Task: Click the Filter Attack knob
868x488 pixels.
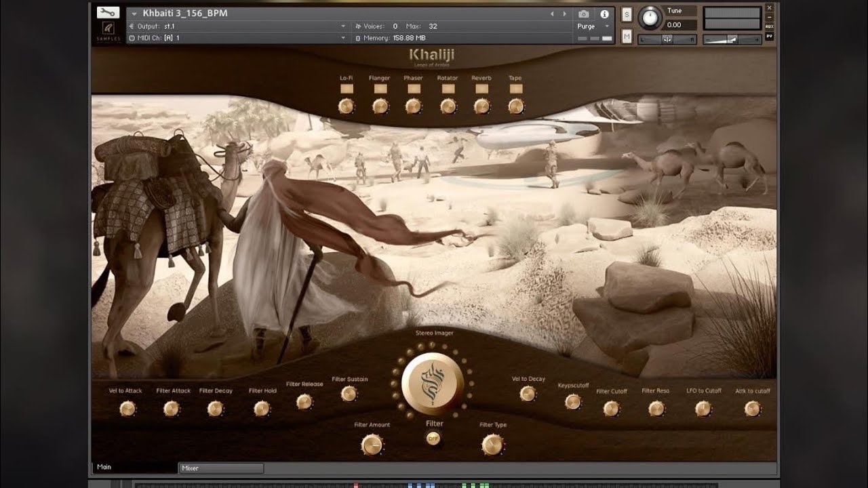Action: pos(172,408)
